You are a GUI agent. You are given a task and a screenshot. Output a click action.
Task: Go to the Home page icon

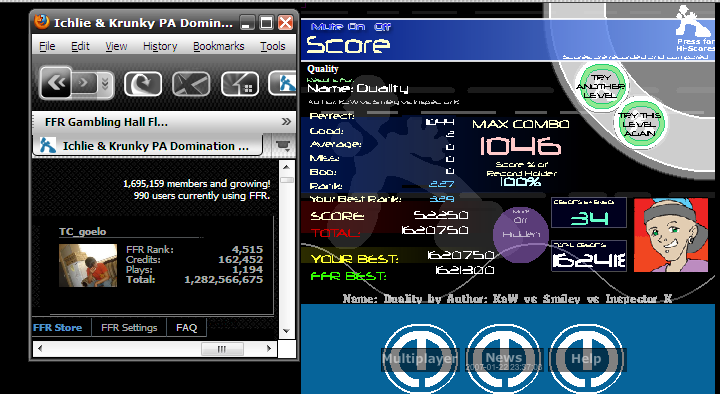(240, 84)
